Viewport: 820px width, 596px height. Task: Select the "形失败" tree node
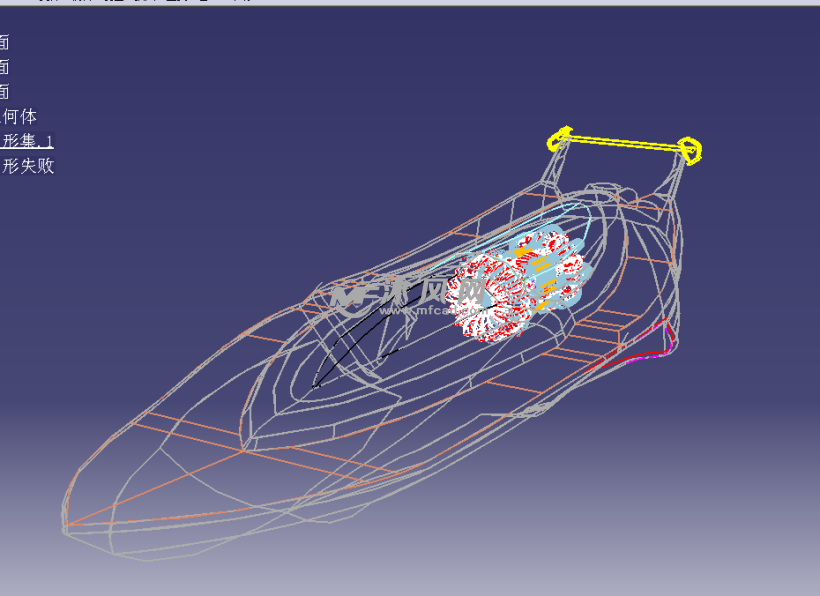(27, 166)
